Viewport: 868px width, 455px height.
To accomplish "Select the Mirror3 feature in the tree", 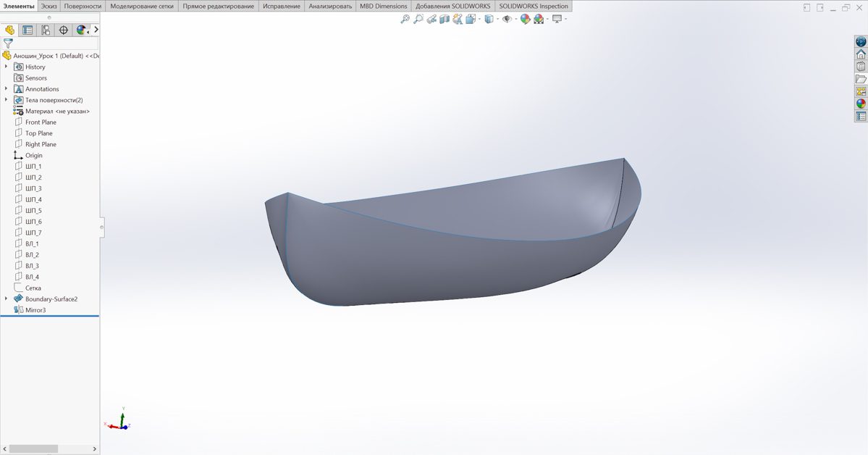I will 35,310.
